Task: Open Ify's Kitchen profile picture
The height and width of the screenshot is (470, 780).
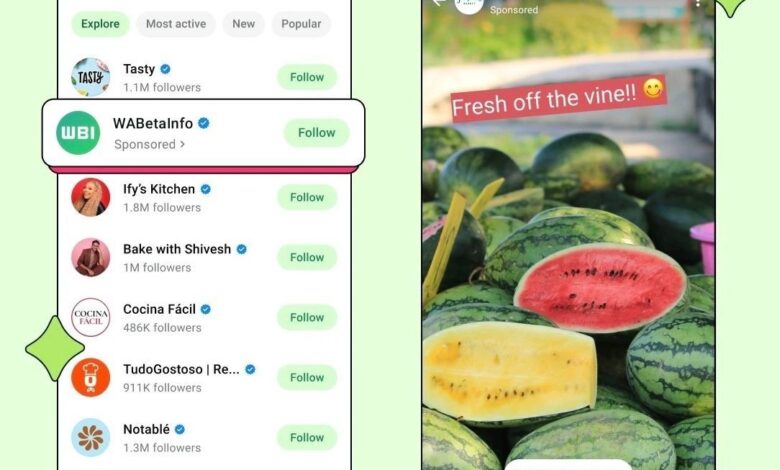Action: coord(91,197)
